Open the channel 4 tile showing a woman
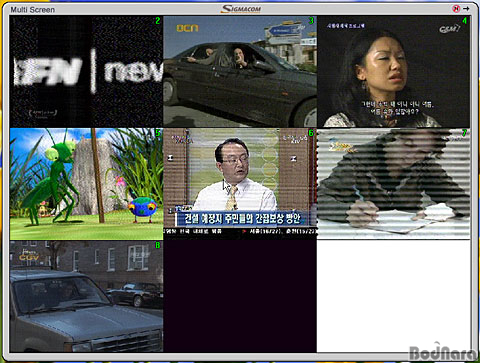The height and width of the screenshot is (363, 480). pos(393,71)
